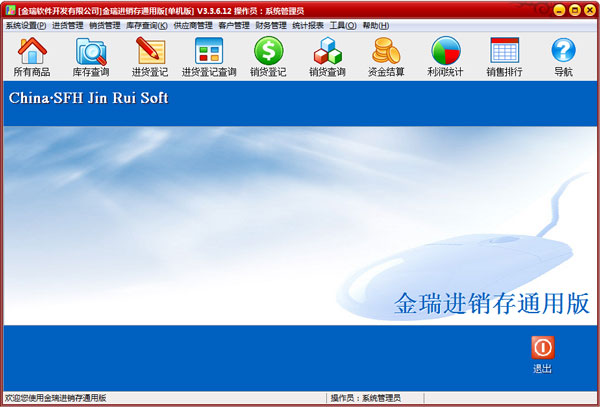600x407 pixels.
Task: Maximize the window using title bar button
Action: (575, 10)
